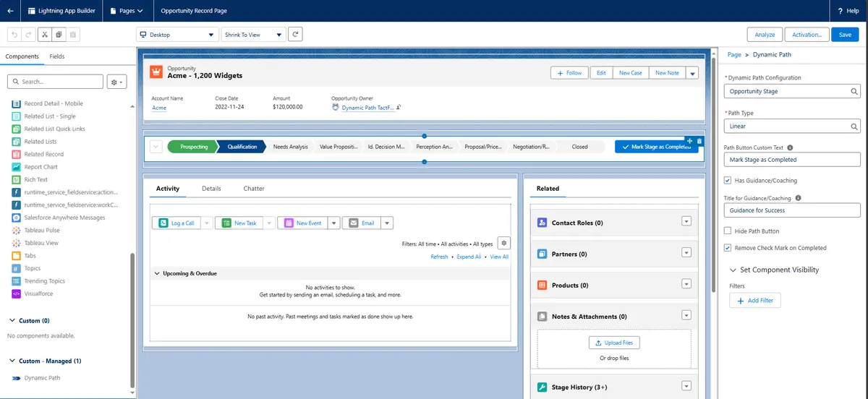Refresh the canvas preview

coord(295,35)
